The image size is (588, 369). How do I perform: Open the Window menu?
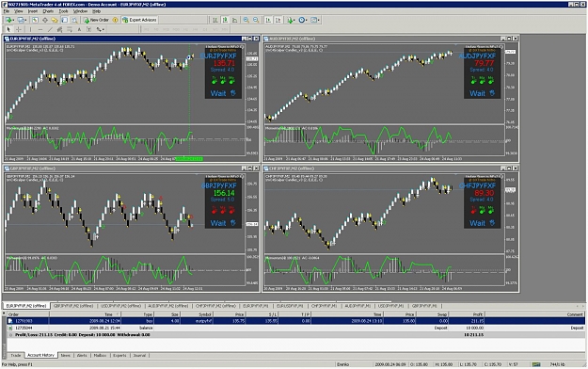(80, 11)
